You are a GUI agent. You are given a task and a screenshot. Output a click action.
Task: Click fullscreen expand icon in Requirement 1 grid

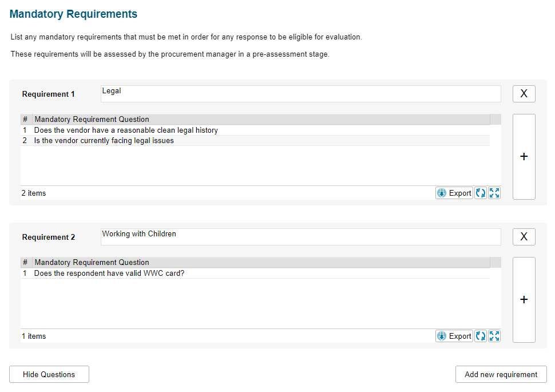[494, 193]
